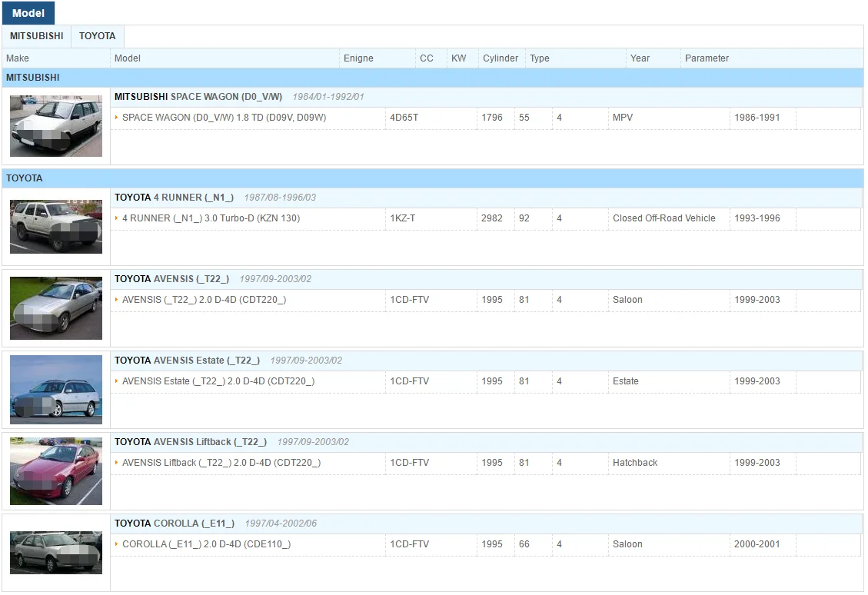Click the 55 KW value
Viewport: 868px width, 595px height.
pyautogui.click(x=524, y=118)
